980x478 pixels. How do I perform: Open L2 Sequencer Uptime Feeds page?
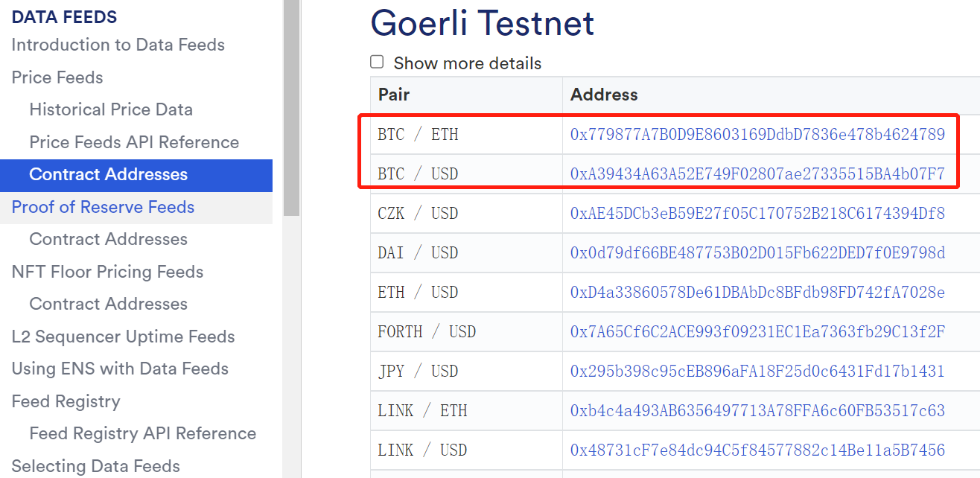click(x=123, y=337)
